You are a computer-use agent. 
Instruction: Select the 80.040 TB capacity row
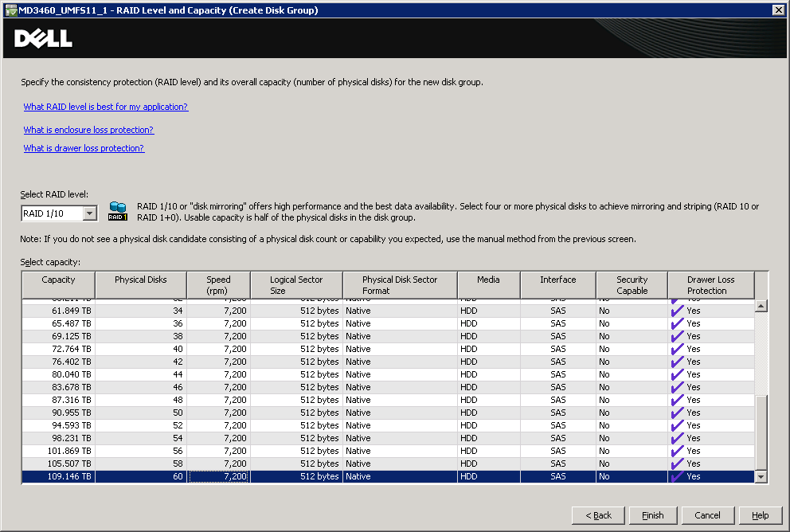(388, 374)
